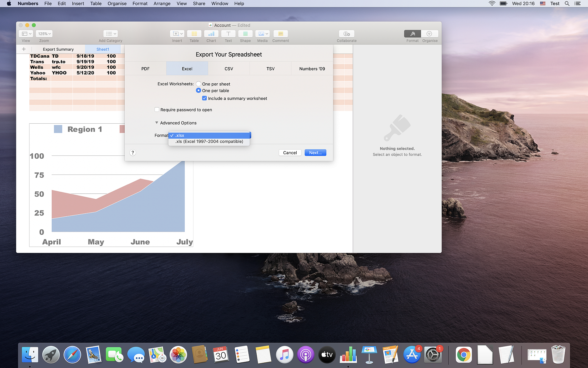Click the Cancel button to dismiss

[290, 152]
